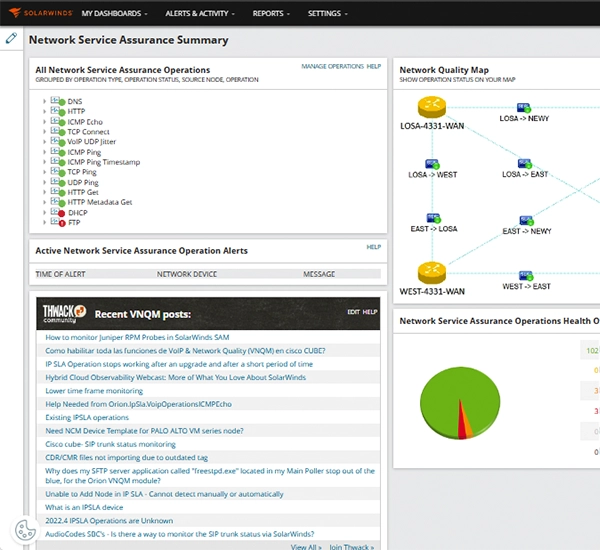Expand the HTTP tree node
The width and height of the screenshot is (600, 550).
tap(44, 111)
